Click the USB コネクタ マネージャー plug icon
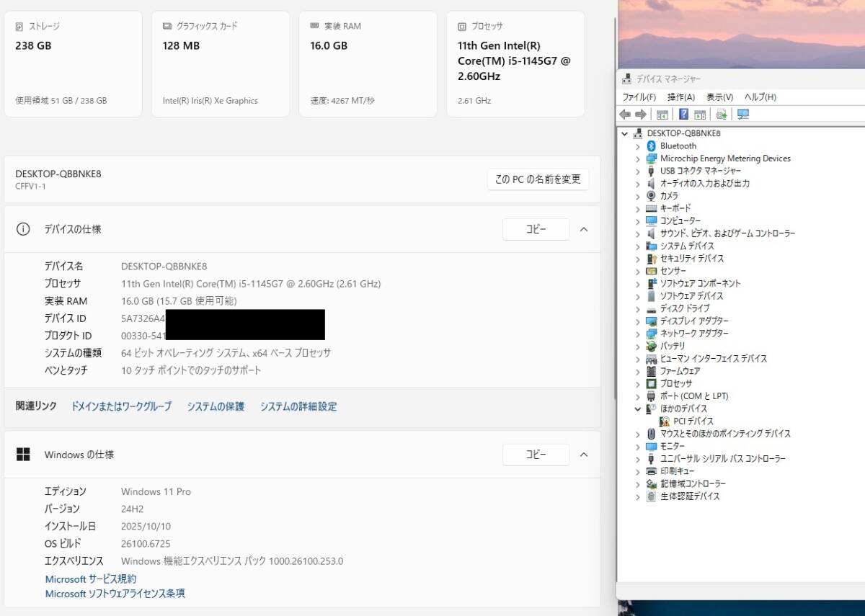This screenshot has width=865, height=616. [652, 171]
